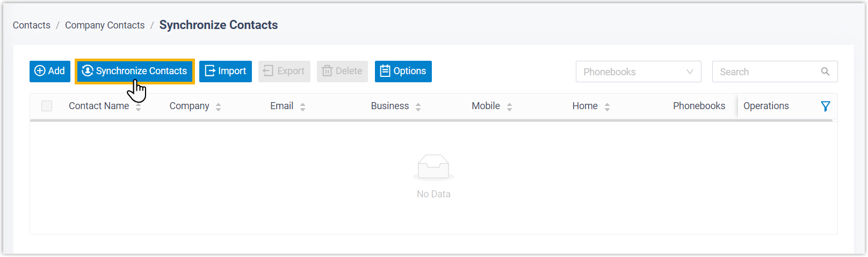Toggle the select-all contacts checkbox
Screen dimensions: 868x257
coord(47,106)
